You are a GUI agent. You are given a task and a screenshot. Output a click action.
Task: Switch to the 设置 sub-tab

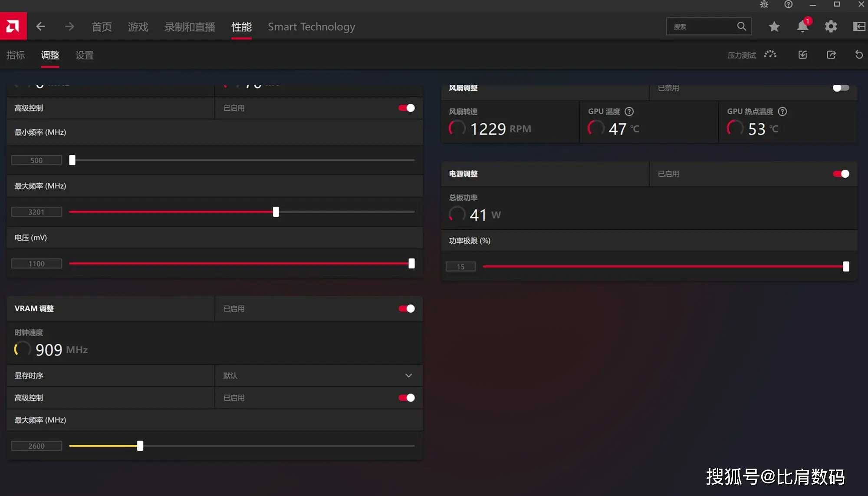pos(85,55)
